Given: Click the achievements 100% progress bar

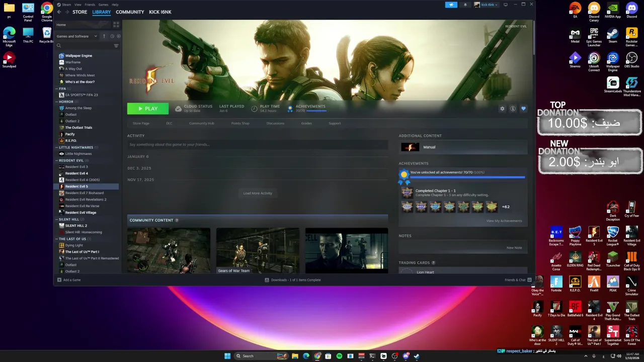Looking at the screenshot, I should pyautogui.click(x=467, y=177).
